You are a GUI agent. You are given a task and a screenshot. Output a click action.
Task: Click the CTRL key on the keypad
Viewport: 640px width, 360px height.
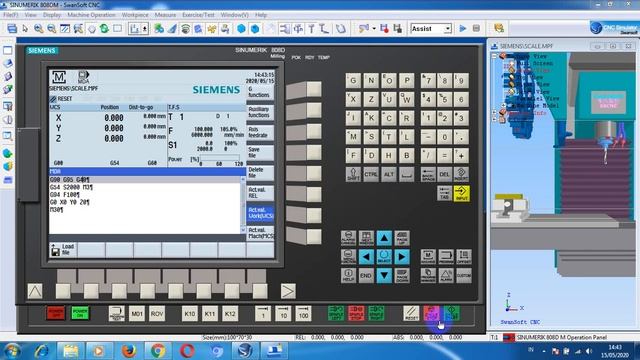[371, 174]
